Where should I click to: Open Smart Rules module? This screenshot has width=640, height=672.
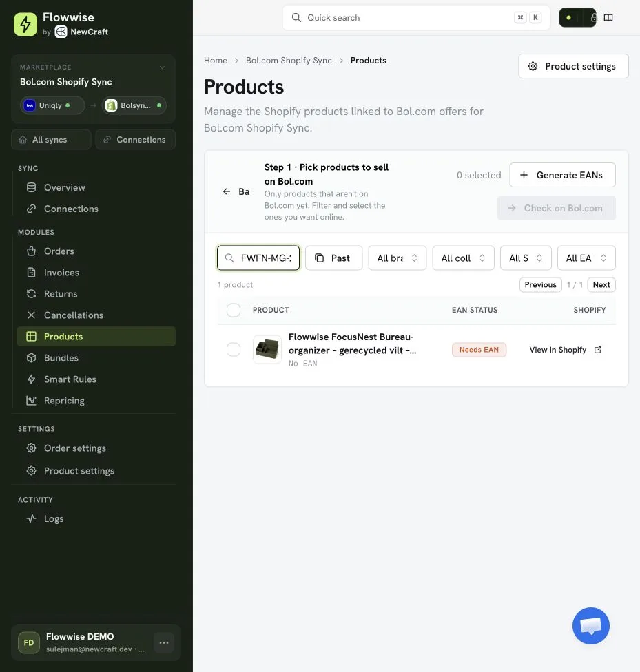pyautogui.click(x=96, y=379)
